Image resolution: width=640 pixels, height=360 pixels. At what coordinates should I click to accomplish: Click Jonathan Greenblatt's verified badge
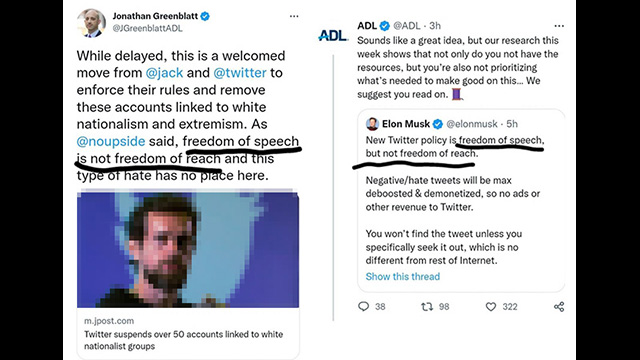205,16
